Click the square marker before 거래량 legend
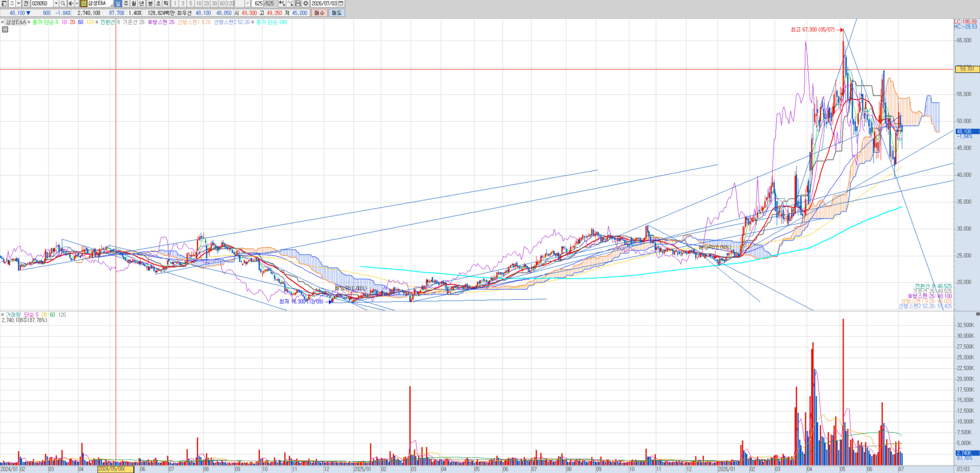Image resolution: width=980 pixels, height=473 pixels. (x=2, y=315)
